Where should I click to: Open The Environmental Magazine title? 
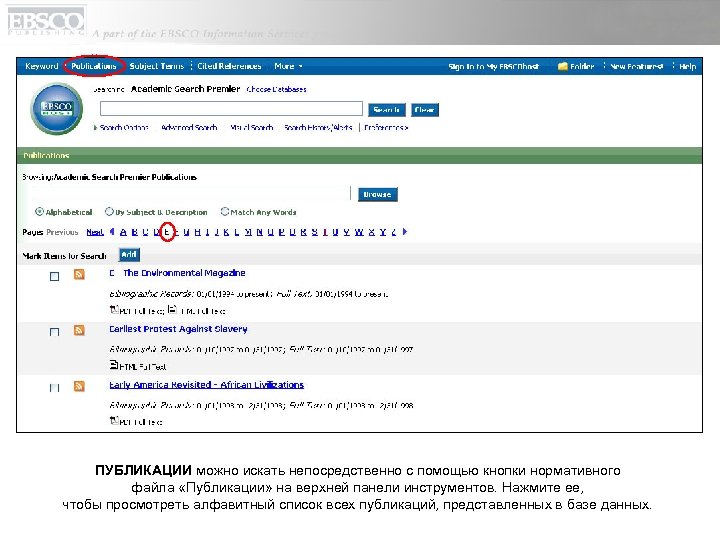pyautogui.click(x=177, y=273)
